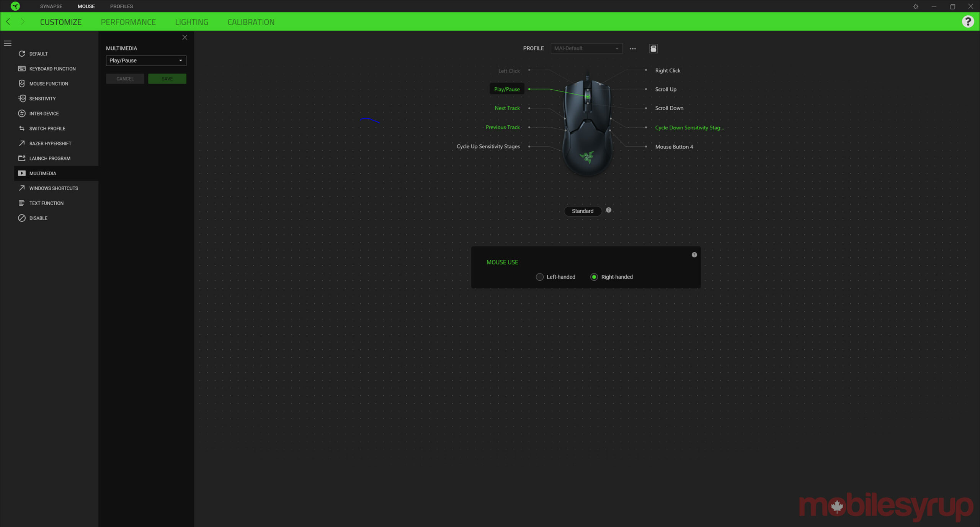Select Right-handed mouse use radio button

594,277
